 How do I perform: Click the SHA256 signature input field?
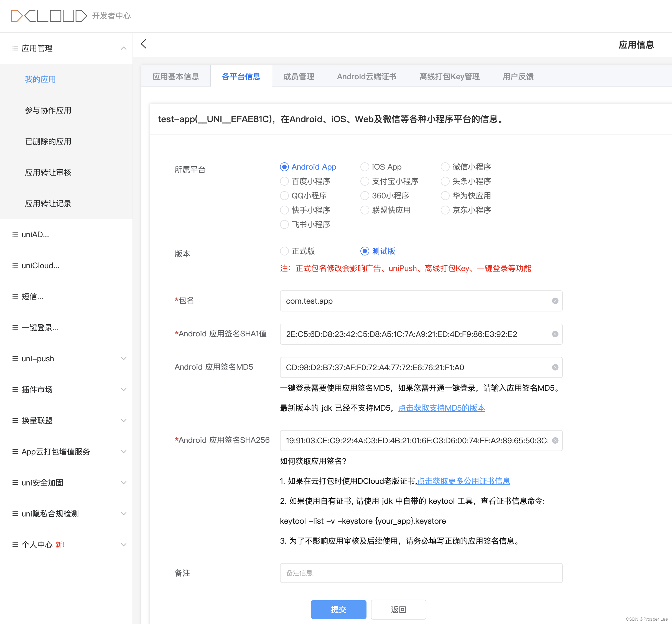(421, 440)
